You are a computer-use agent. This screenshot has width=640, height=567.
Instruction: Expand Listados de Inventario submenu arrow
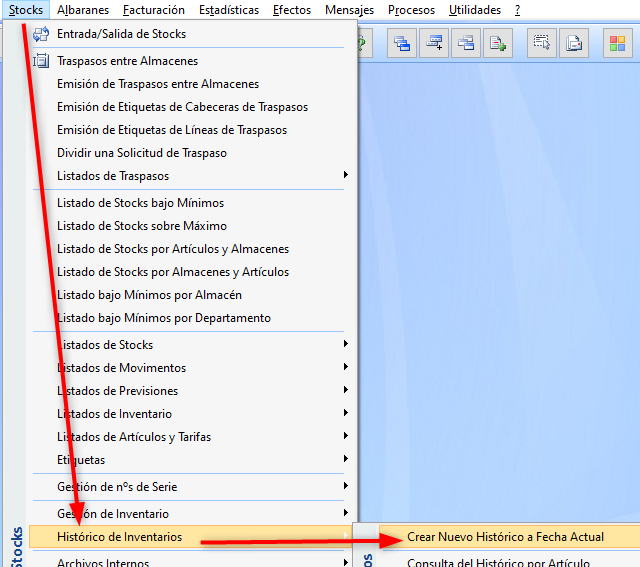pyautogui.click(x=346, y=414)
